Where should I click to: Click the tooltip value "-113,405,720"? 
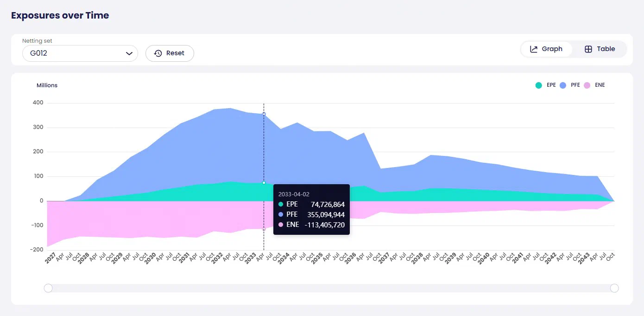tap(325, 225)
